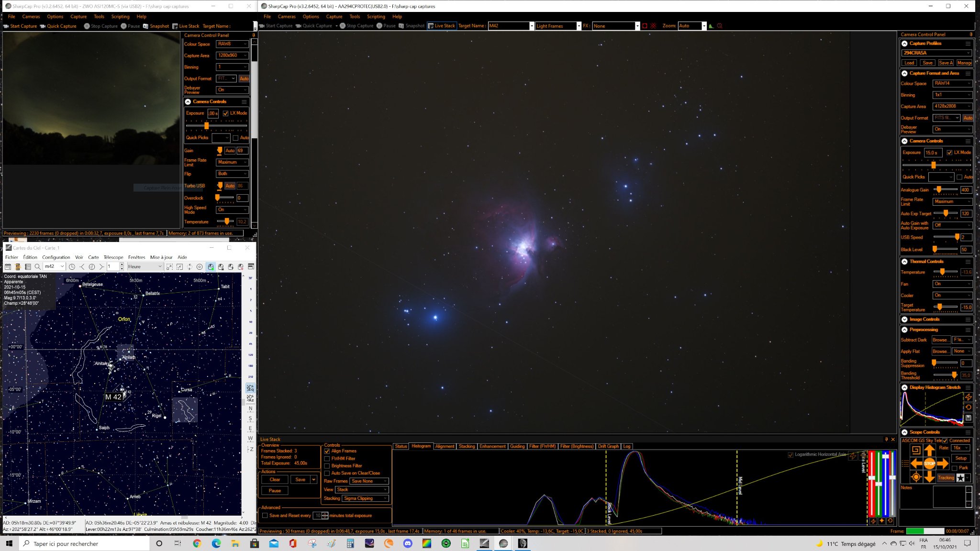Open the calendar icon in Cartes du Ciel toolbar

pyautogui.click(x=8, y=266)
